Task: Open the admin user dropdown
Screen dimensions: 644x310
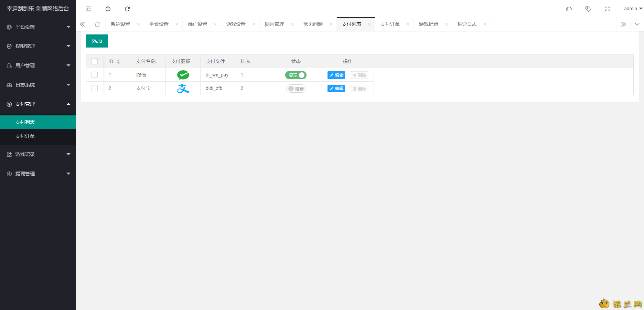Action: tap(633, 9)
